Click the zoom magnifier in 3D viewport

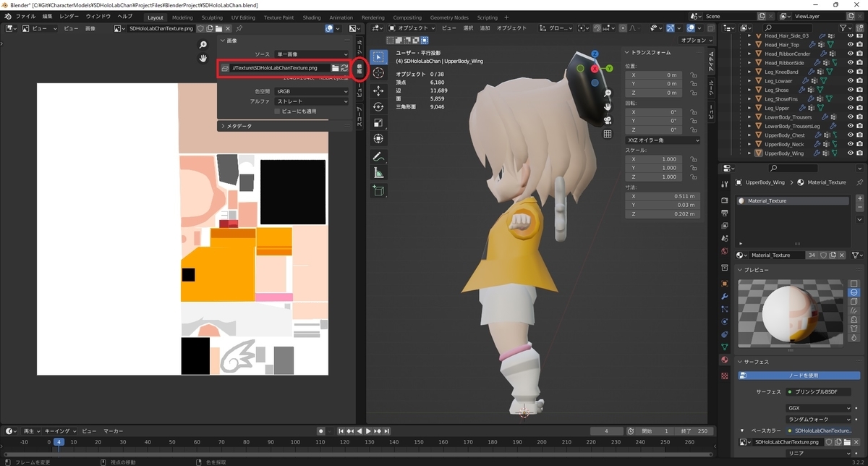[x=608, y=93]
